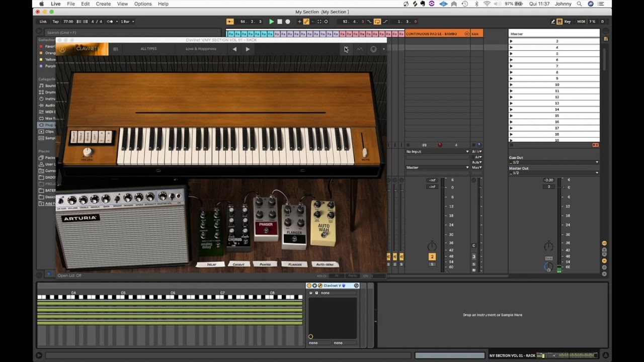This screenshot has height=362, width=644.
Task: Select the kick track header
Action: (x=476, y=34)
